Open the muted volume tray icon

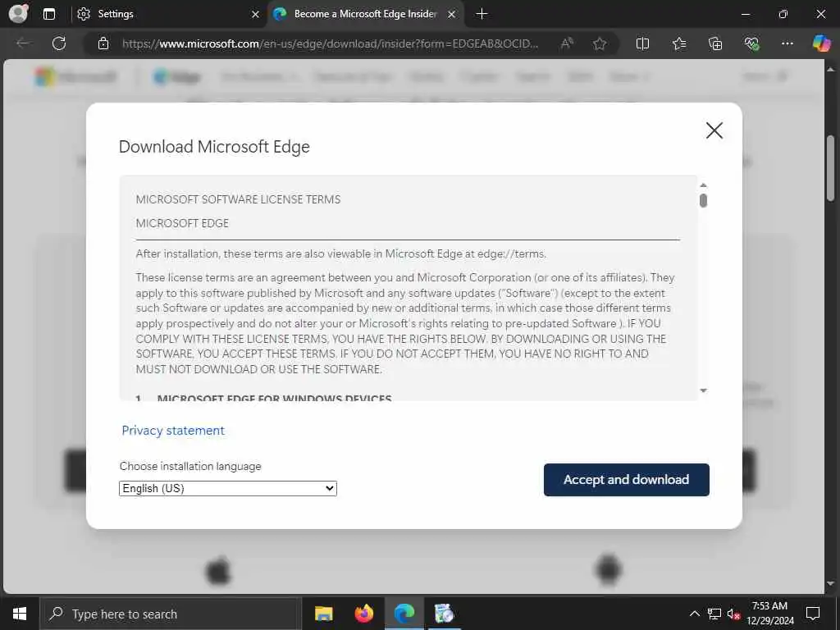(734, 614)
